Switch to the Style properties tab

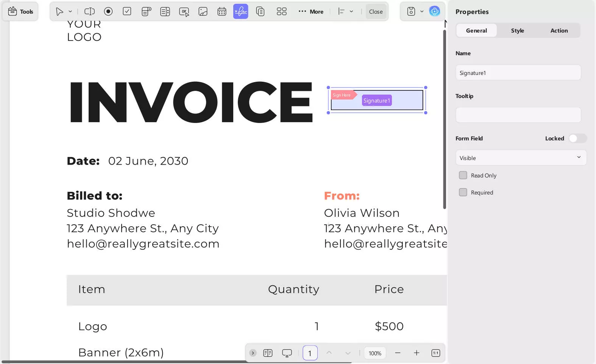point(518,31)
